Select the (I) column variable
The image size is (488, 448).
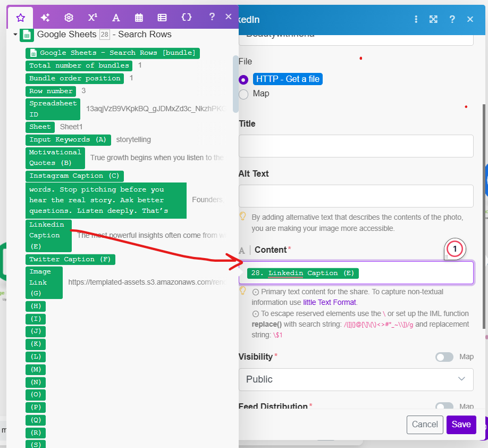[x=36, y=319]
